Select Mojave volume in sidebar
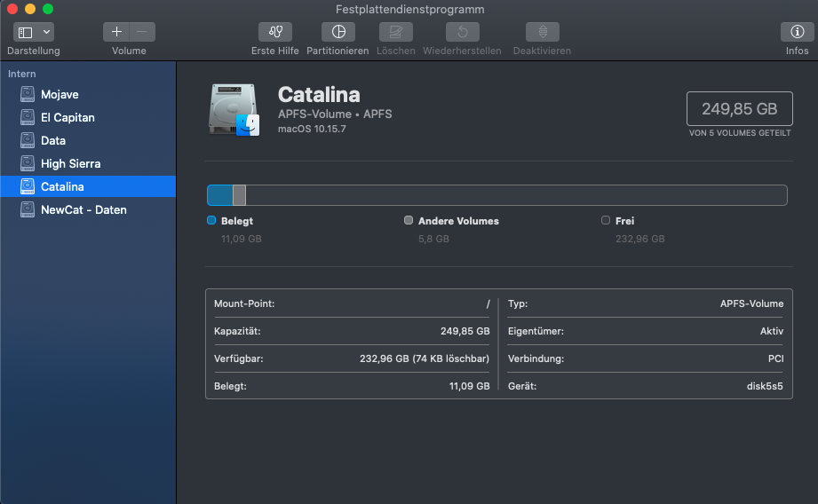 pos(60,94)
